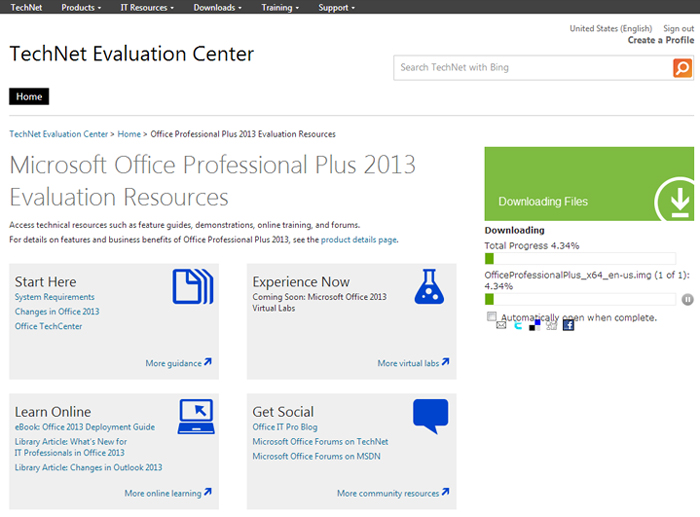Click the Get Social card heading

283,412
